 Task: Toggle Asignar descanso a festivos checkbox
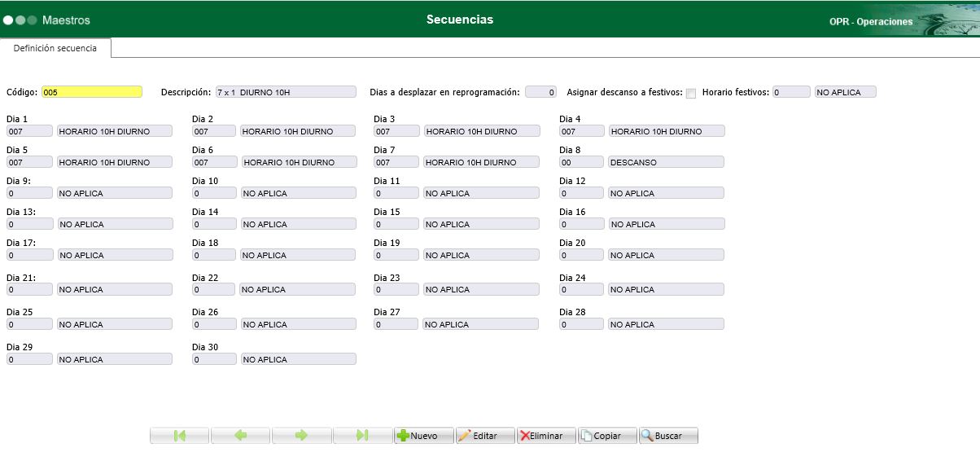click(691, 93)
